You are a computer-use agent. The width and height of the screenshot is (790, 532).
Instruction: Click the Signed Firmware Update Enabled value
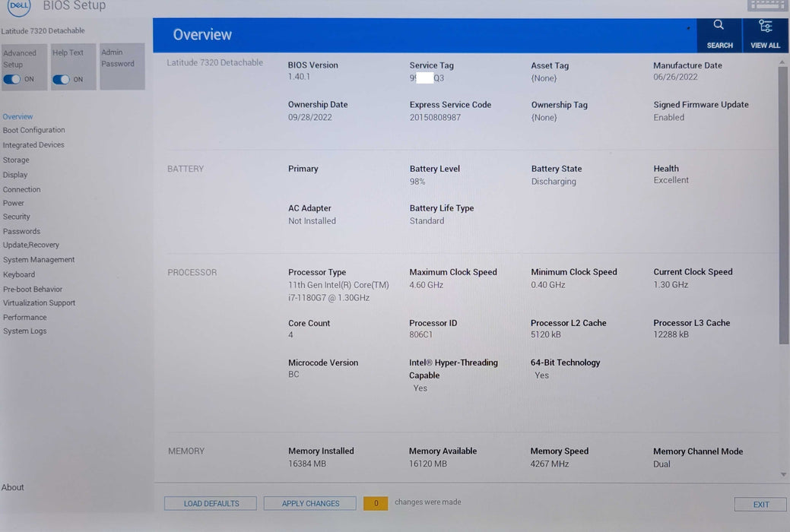[x=668, y=117]
